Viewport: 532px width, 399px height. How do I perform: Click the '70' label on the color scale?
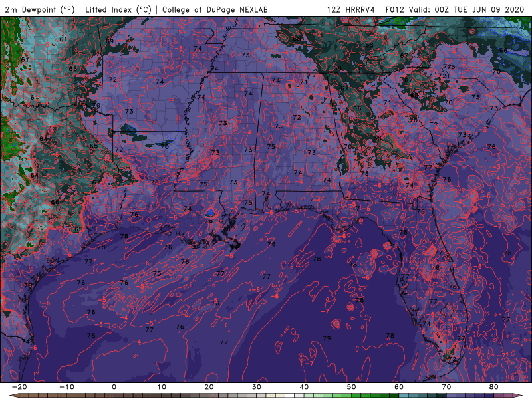[x=446, y=387]
